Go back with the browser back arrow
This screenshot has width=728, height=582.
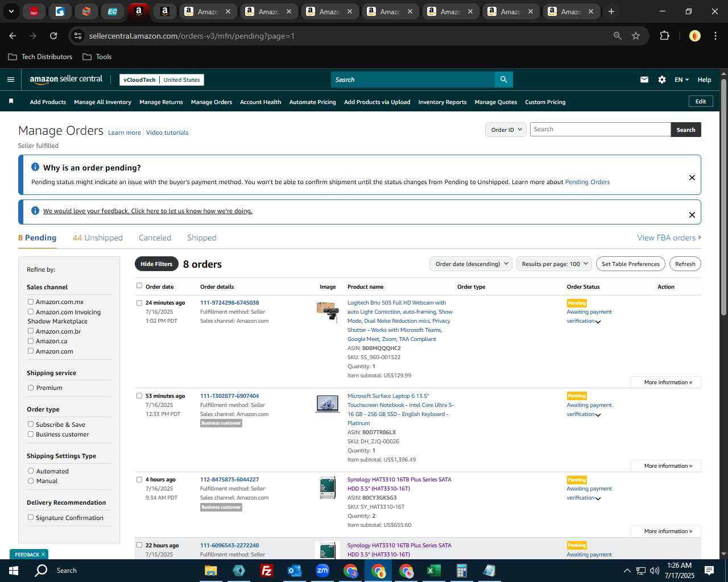[x=13, y=36]
